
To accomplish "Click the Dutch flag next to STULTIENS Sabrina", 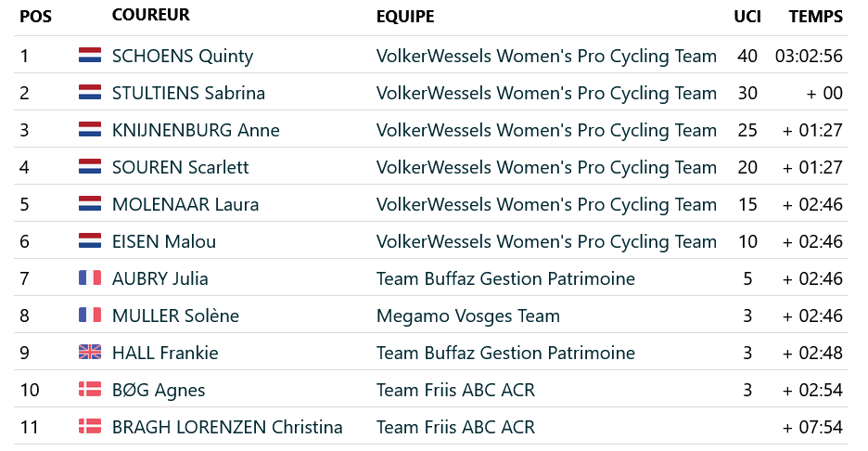I will point(90,93).
